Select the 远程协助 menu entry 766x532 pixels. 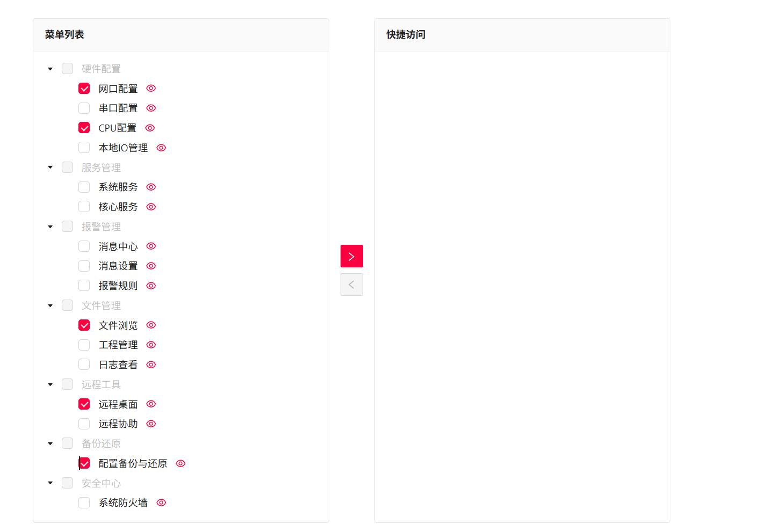118,424
